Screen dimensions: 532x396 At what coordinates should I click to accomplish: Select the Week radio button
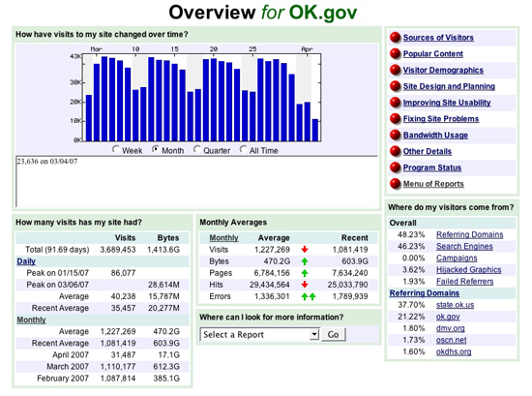116,149
